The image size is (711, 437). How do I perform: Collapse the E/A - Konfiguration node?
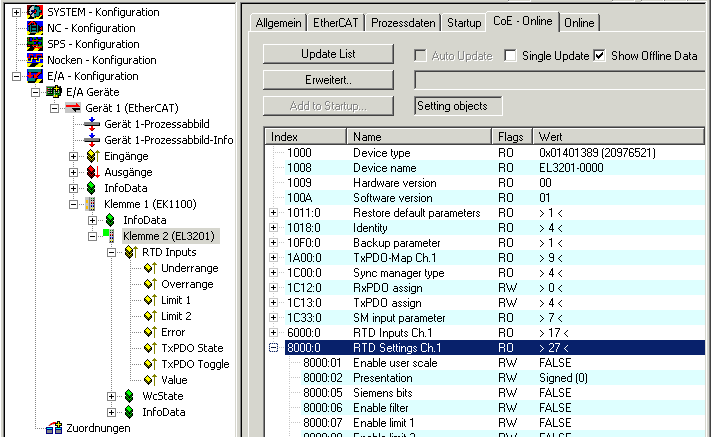[x=16, y=76]
